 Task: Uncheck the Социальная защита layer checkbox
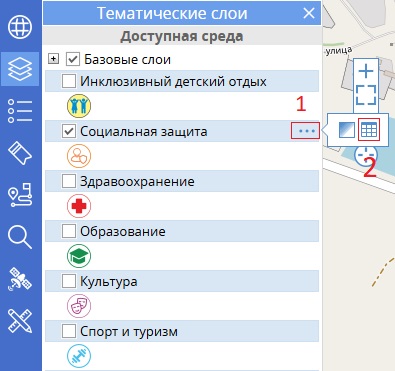point(69,131)
